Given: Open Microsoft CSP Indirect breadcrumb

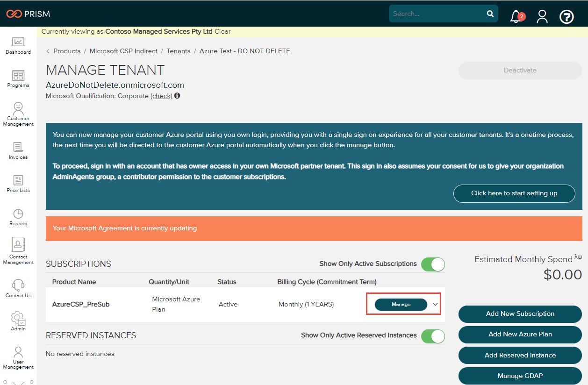Looking at the screenshot, I should pyautogui.click(x=123, y=51).
